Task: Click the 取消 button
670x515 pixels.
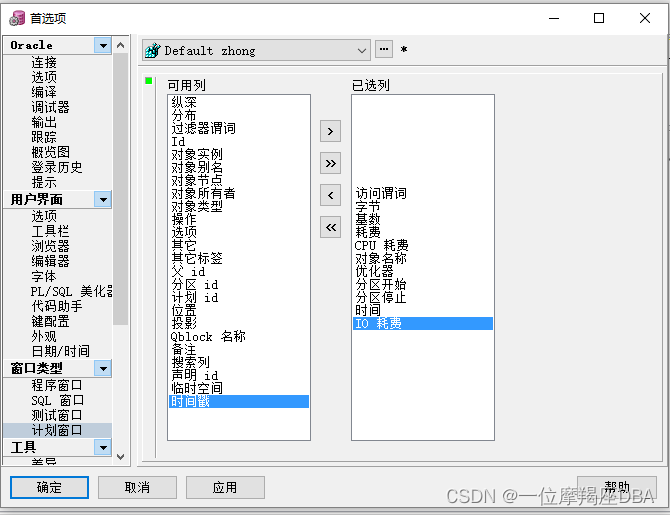Action: pos(137,487)
